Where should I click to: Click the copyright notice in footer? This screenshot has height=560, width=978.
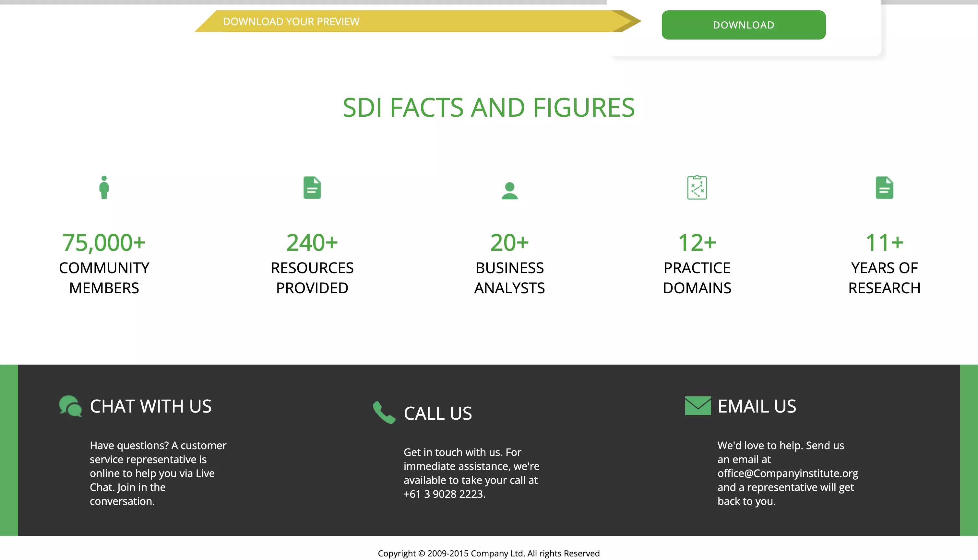489,553
